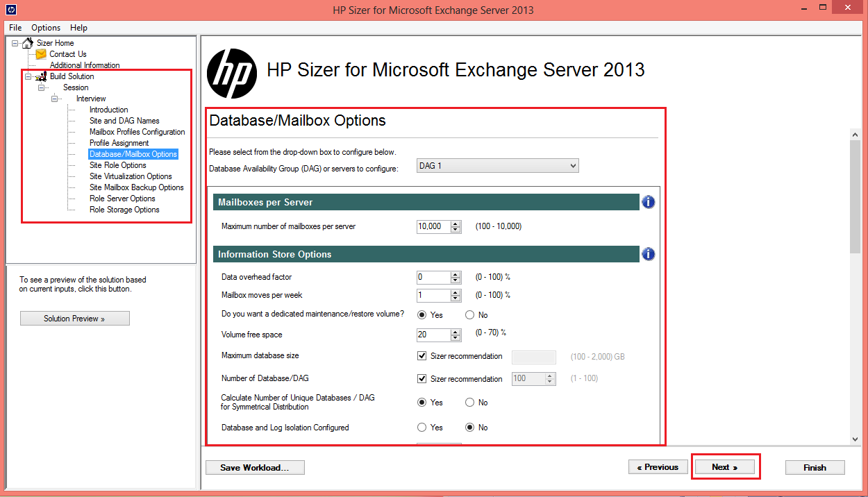This screenshot has width=868, height=497.
Task: Open the File menu
Action: point(15,28)
